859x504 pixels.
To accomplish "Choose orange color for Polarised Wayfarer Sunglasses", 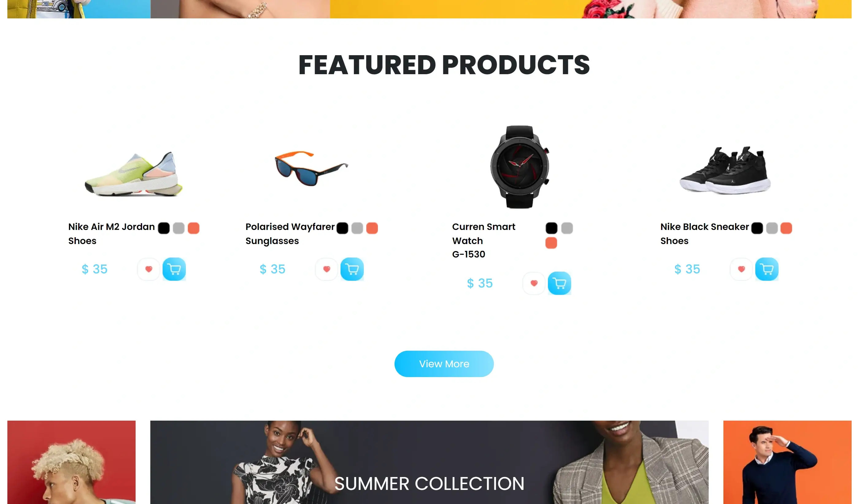I will [372, 228].
